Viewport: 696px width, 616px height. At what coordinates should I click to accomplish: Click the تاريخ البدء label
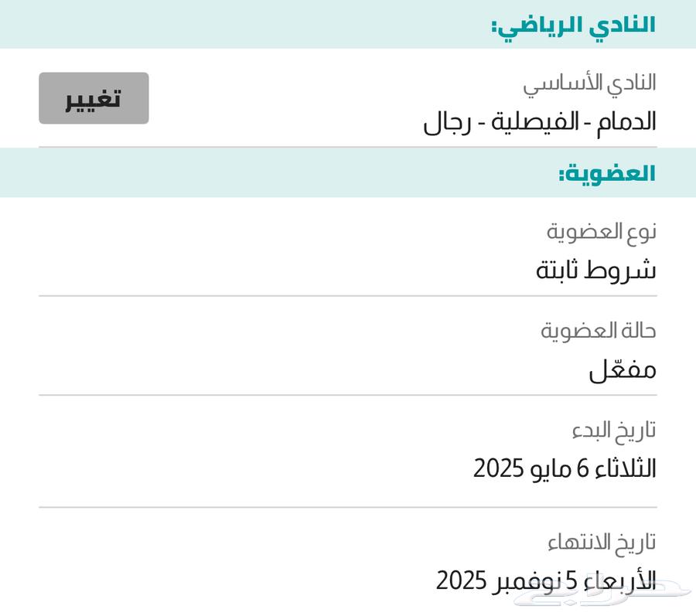612,430
